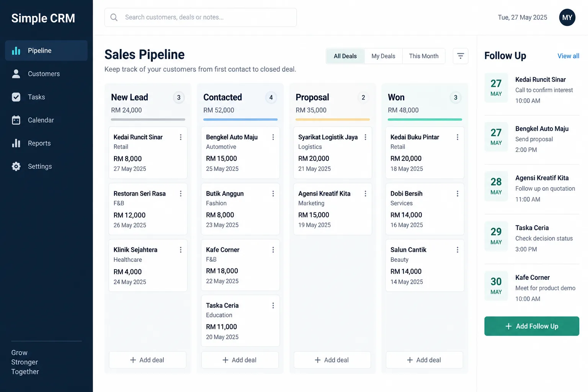
Task: Switch to the My Deals tab
Action: [383, 56]
